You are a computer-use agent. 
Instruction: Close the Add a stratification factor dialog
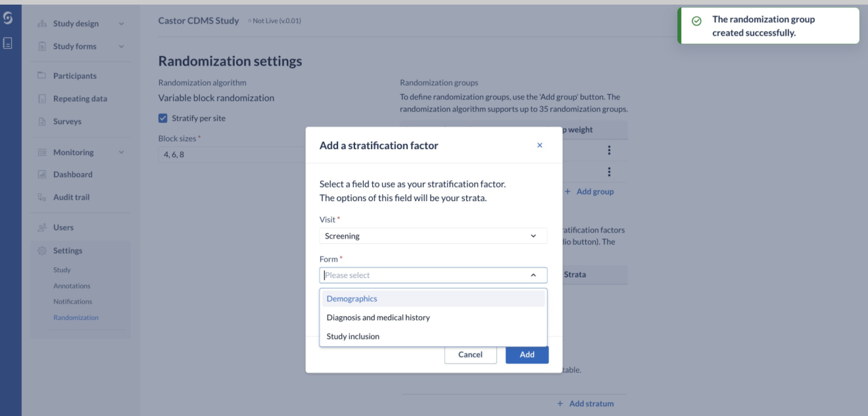pyautogui.click(x=540, y=145)
